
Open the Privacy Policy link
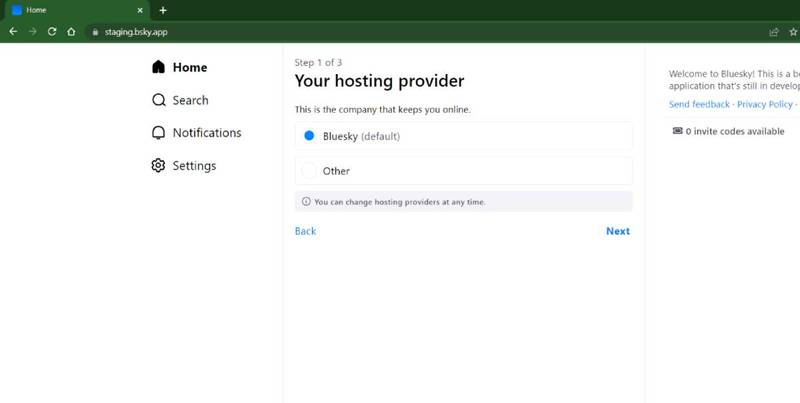(x=765, y=104)
